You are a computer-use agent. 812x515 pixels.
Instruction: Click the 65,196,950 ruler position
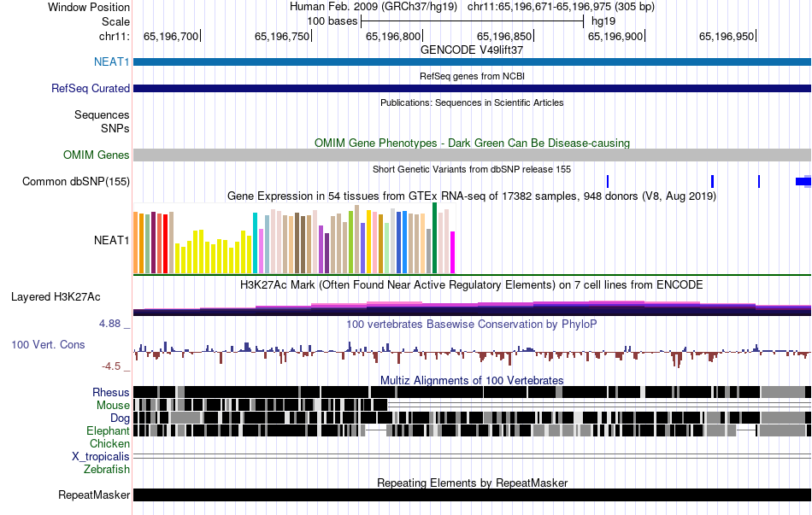[x=727, y=36]
